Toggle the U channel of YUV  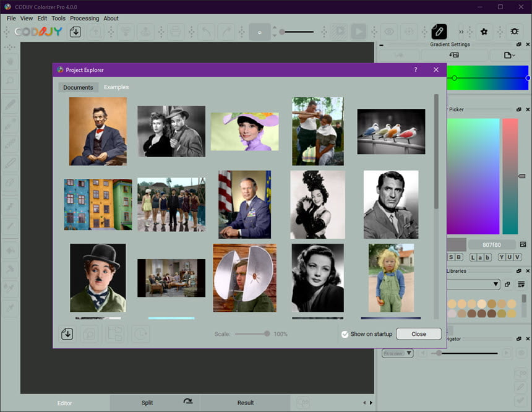509,257
